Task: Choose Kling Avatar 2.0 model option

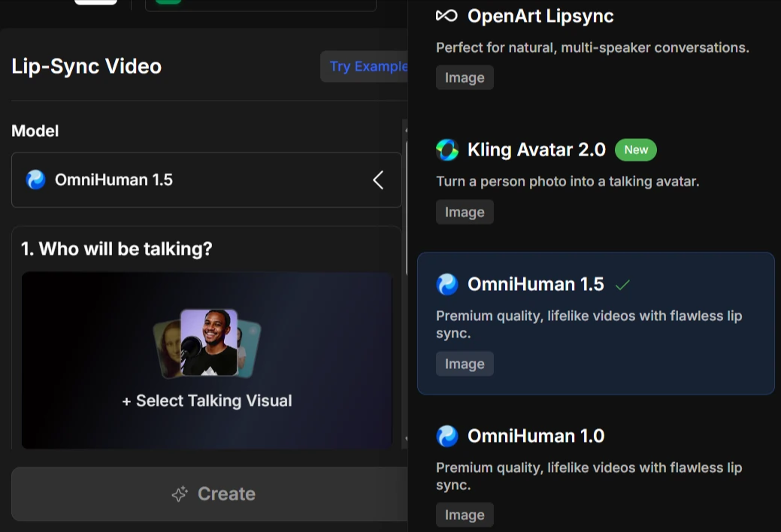Action: pos(596,181)
